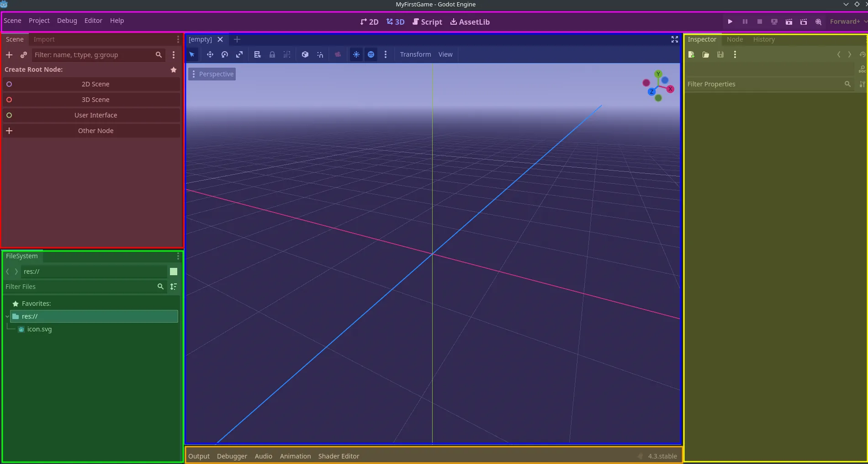
Task: Collapse the res:// folder in FileSystem
Action: 7,316
